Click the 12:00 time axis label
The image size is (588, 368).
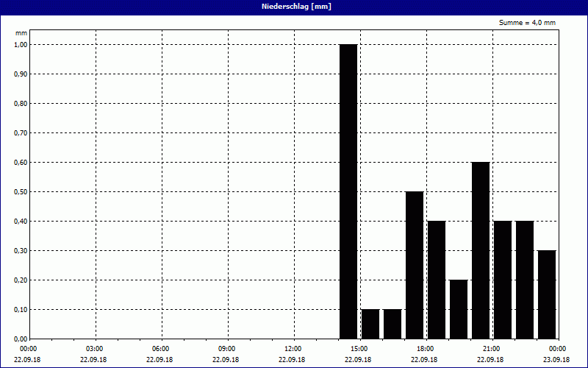[293, 349]
